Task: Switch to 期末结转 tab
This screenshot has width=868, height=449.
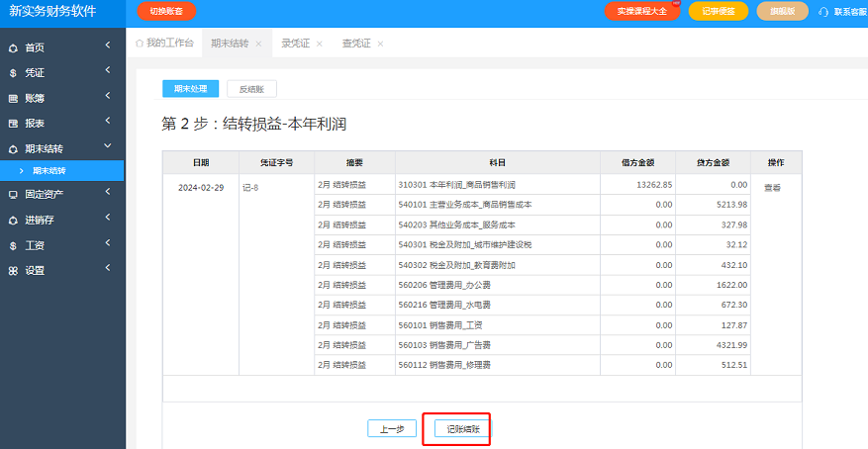Action: pyautogui.click(x=238, y=44)
